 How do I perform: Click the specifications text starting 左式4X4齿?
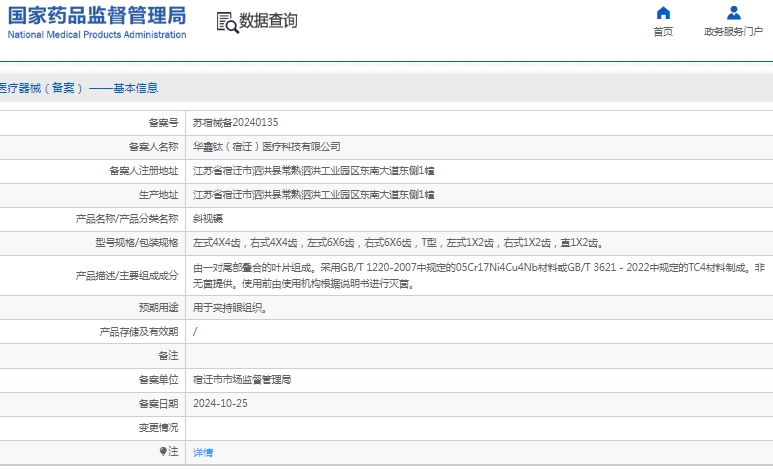coord(398,243)
